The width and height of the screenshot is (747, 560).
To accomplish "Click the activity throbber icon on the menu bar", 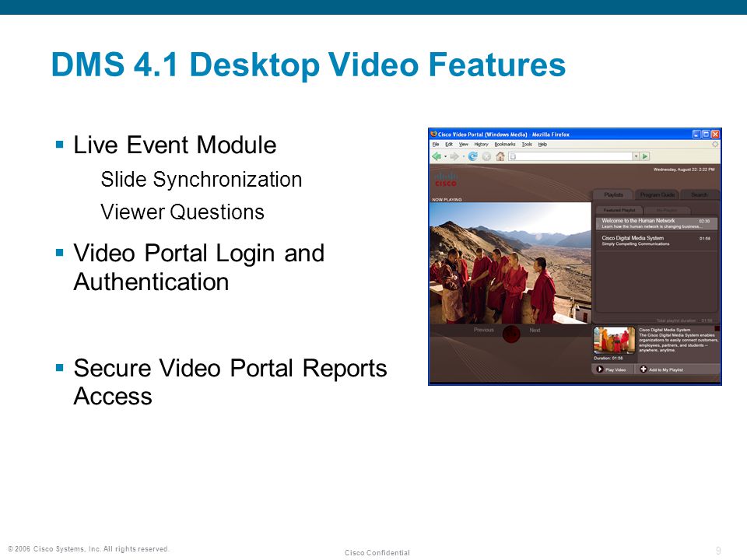I will point(715,144).
